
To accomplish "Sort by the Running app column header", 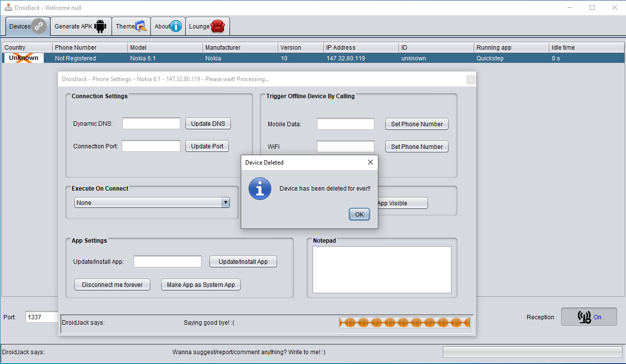I will (512, 48).
